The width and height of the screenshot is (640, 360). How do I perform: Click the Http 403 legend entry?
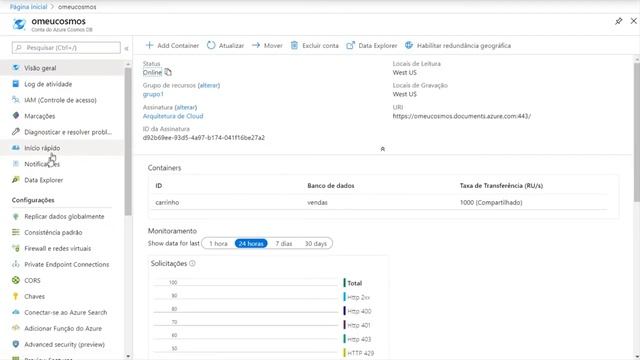point(358,339)
